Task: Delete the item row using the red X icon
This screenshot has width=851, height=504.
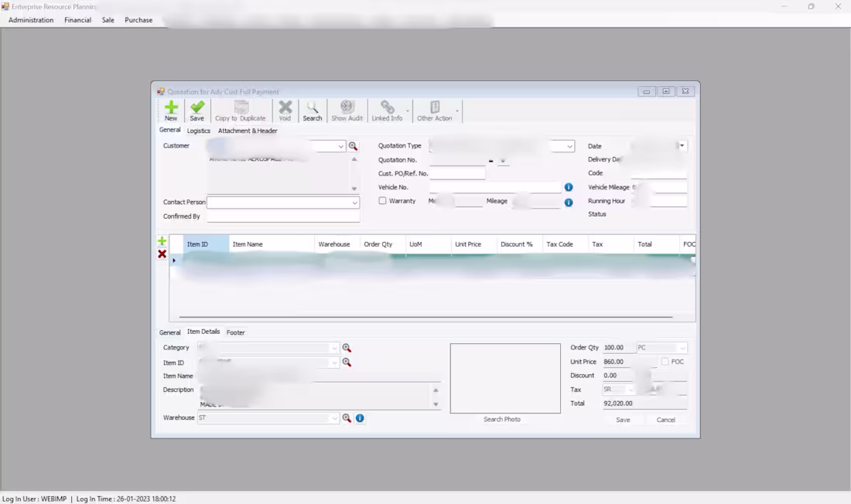Action: (162, 254)
